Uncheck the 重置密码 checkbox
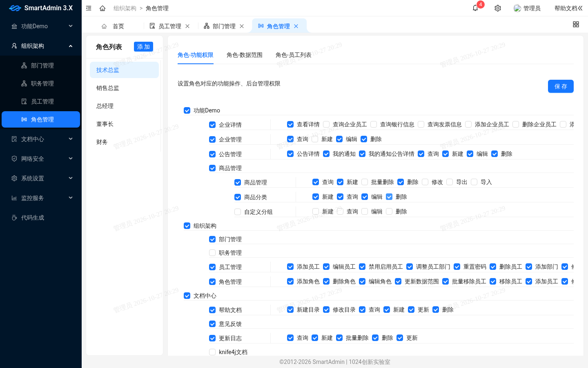 [x=457, y=267]
